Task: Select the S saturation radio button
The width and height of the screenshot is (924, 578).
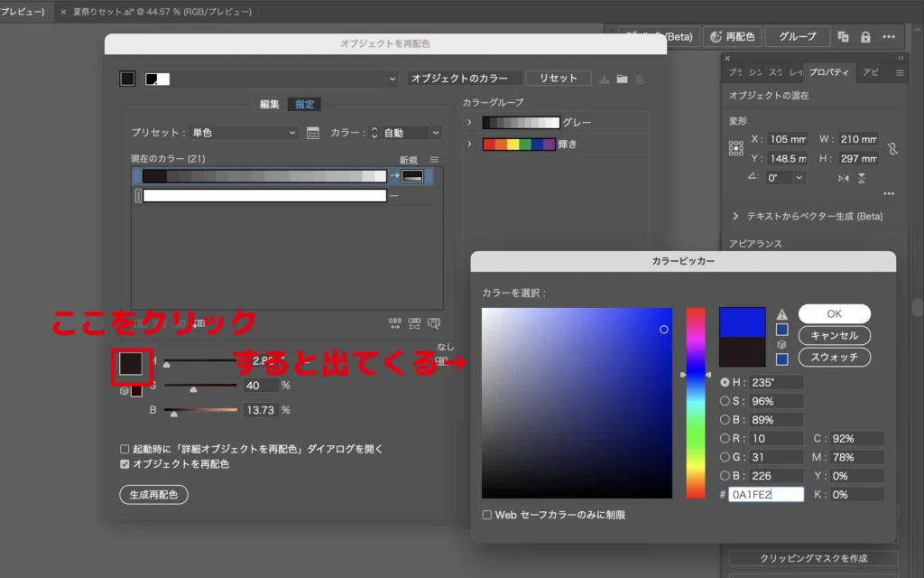Action: (x=725, y=401)
